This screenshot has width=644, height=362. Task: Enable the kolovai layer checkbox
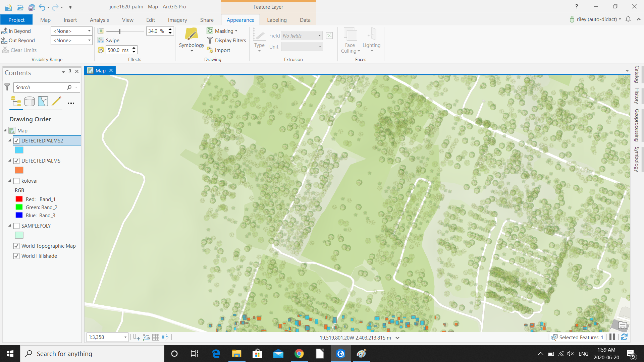tap(16, 181)
